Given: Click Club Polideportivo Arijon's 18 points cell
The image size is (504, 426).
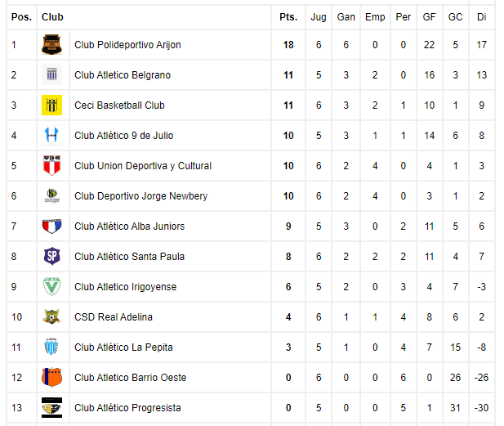Looking at the screenshot, I should pos(288,45).
